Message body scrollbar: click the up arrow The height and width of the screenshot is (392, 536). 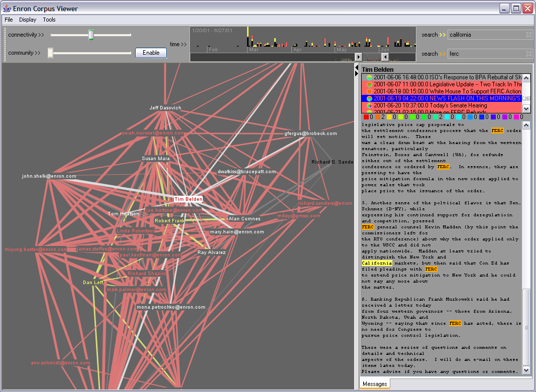point(526,125)
